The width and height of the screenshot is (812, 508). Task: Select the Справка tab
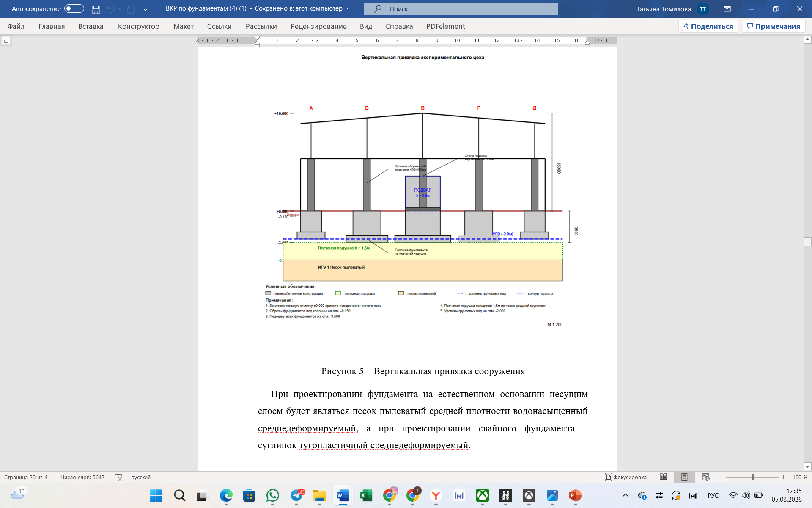click(x=399, y=26)
